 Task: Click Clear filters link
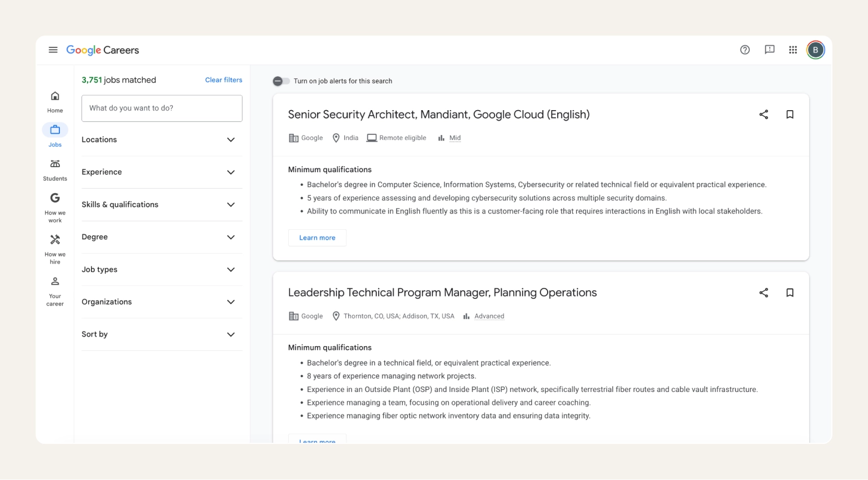coord(224,80)
